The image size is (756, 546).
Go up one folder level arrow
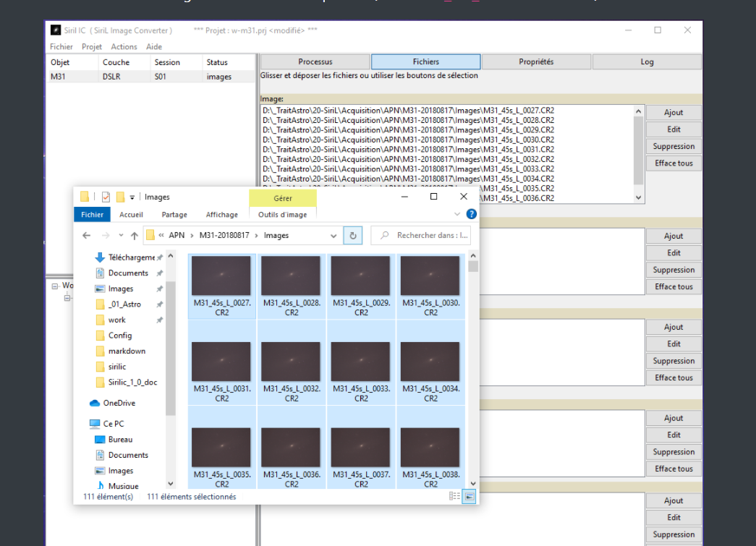(135, 235)
